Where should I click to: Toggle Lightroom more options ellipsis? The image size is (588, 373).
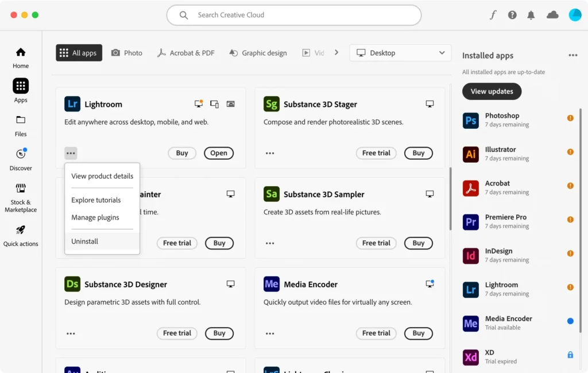pos(71,153)
